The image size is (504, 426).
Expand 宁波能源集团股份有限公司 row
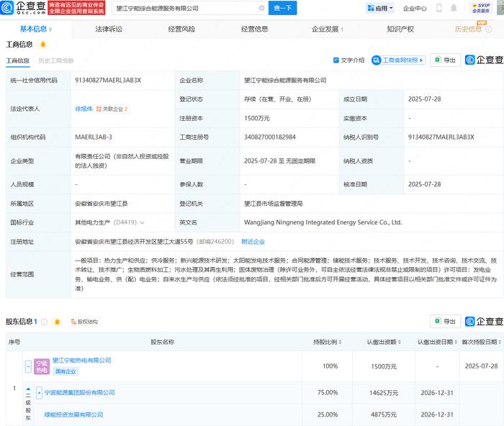coord(39,393)
